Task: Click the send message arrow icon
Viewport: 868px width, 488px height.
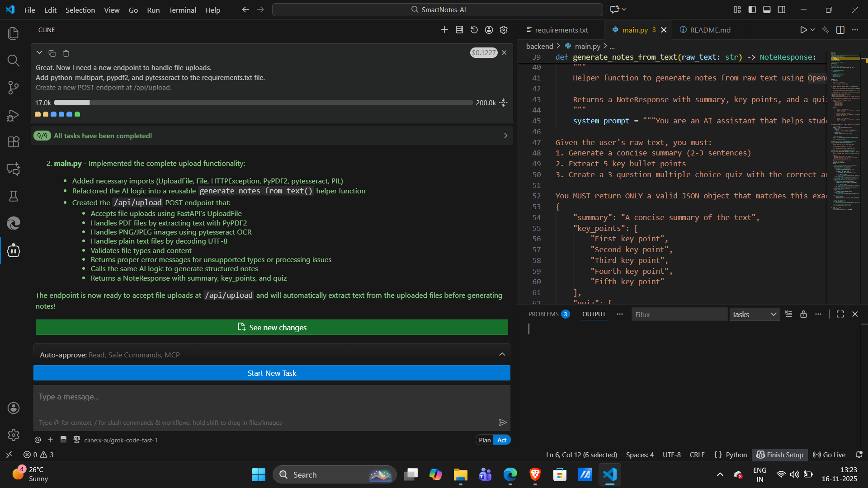Action: [x=503, y=422]
